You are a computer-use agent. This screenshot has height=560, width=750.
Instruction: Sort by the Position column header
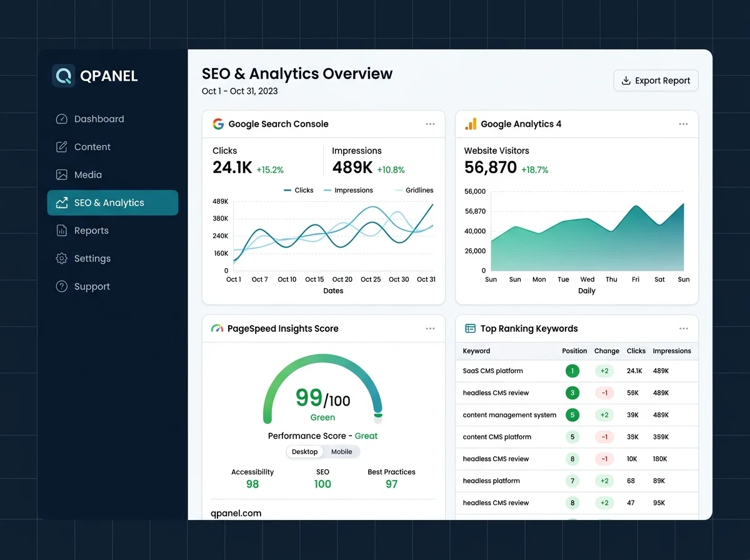click(574, 351)
